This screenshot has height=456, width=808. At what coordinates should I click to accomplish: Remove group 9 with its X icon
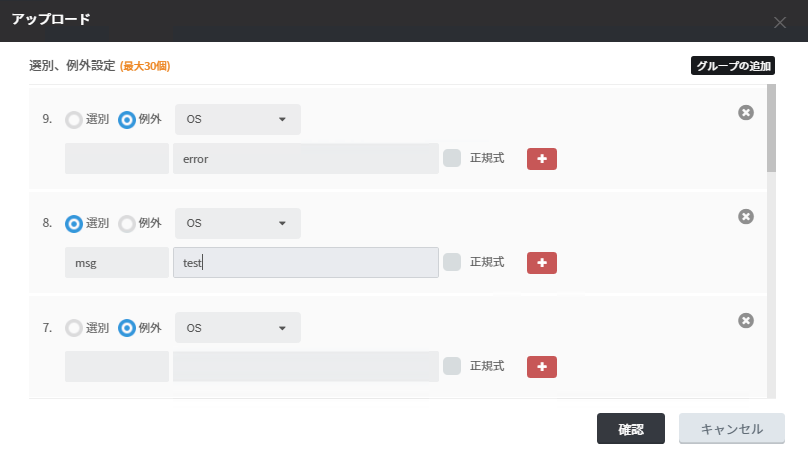tap(745, 113)
